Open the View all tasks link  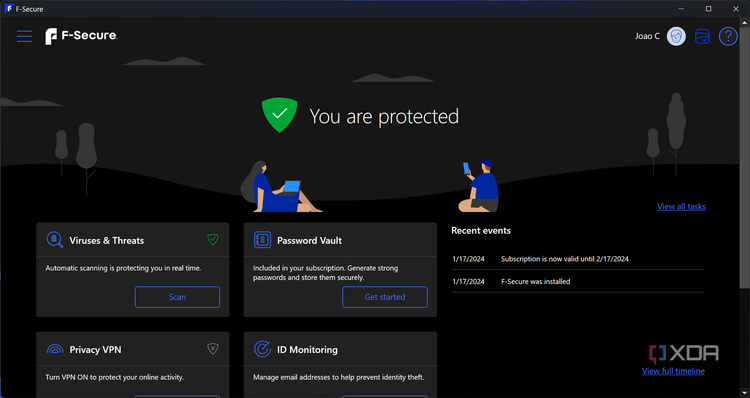[681, 207]
